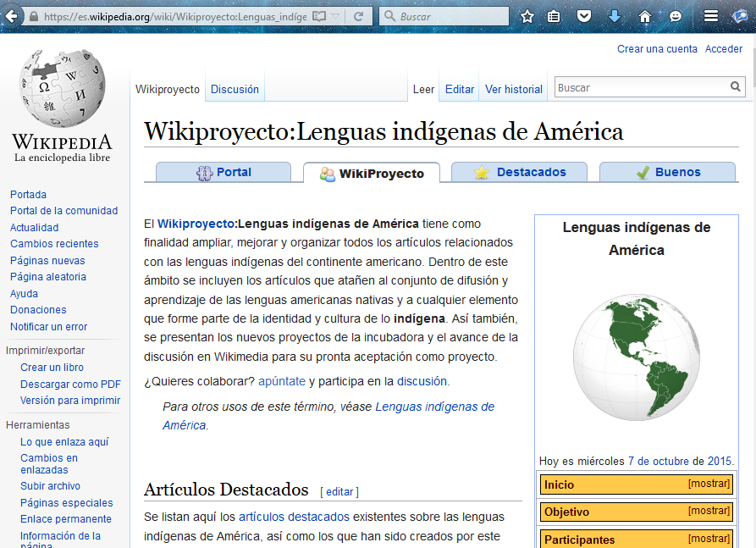Click Crear un libro link
756x548 pixels.
tap(52, 367)
